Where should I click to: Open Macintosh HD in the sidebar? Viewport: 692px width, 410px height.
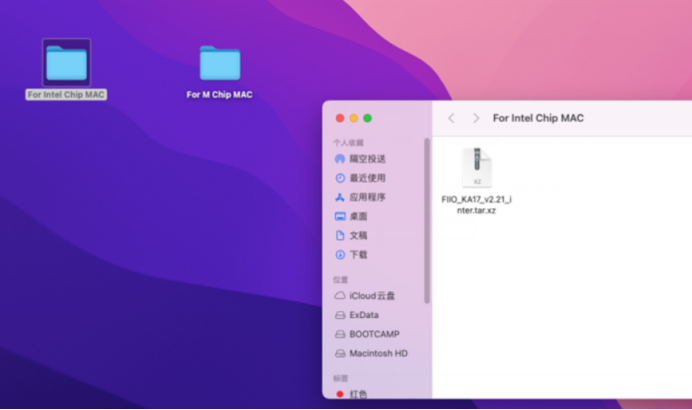point(377,353)
